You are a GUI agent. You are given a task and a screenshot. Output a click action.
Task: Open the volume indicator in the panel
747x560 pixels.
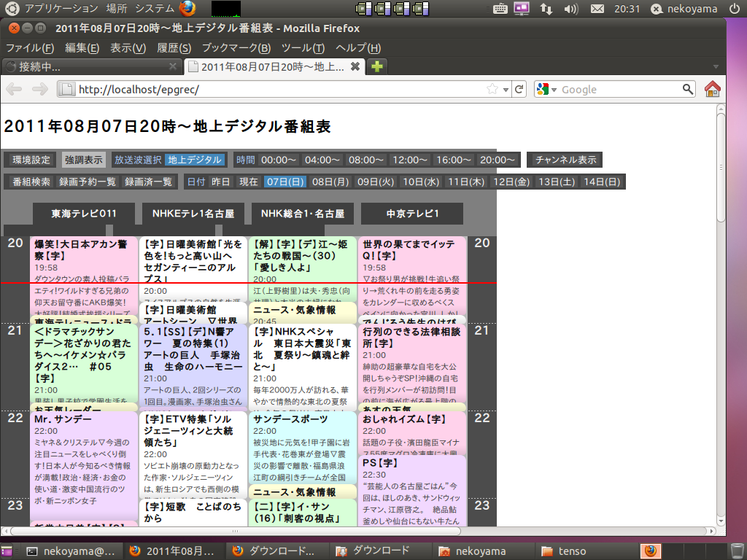(x=571, y=9)
